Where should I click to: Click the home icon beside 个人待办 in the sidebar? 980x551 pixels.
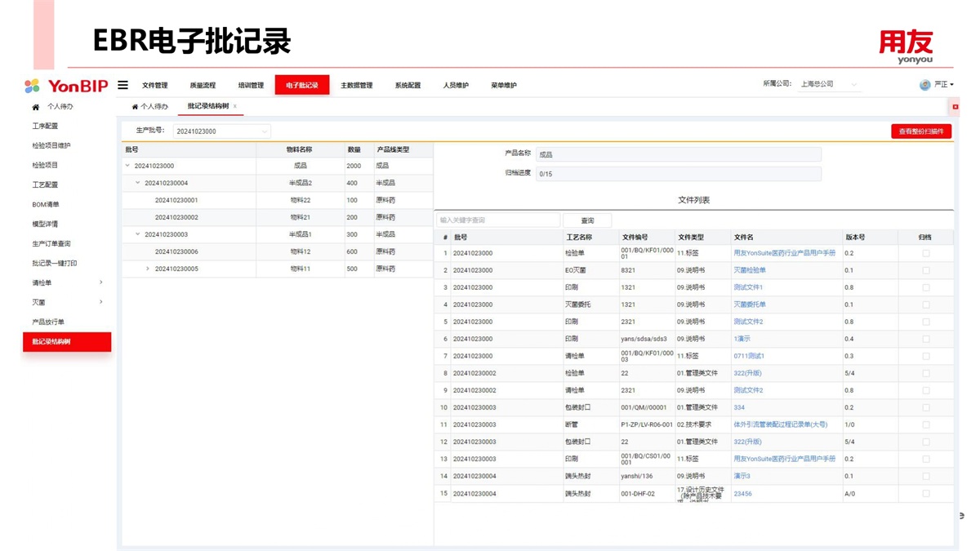[36, 107]
